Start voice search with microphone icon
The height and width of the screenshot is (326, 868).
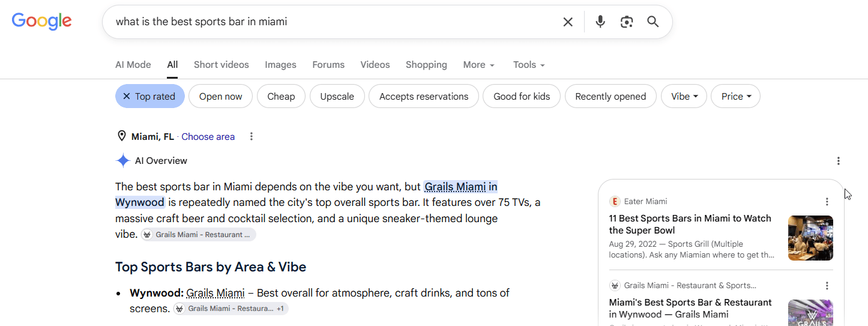600,22
